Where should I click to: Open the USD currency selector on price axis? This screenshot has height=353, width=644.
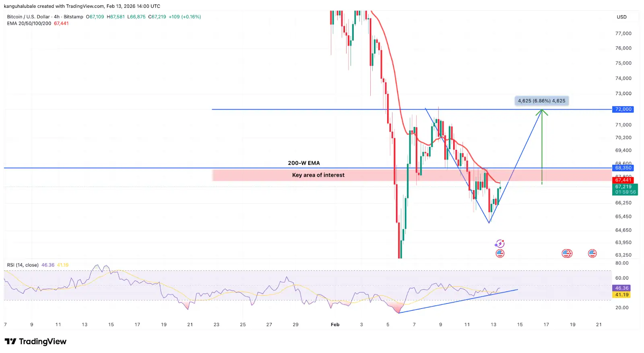click(x=621, y=17)
